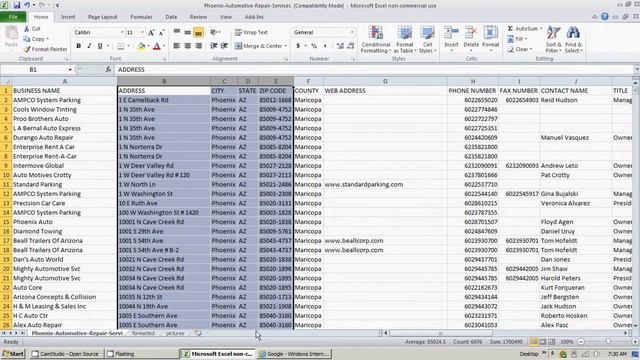This screenshot has height=360, width=640.
Task: Open Conditional Formatting menu
Action: pyautogui.click(x=376, y=40)
